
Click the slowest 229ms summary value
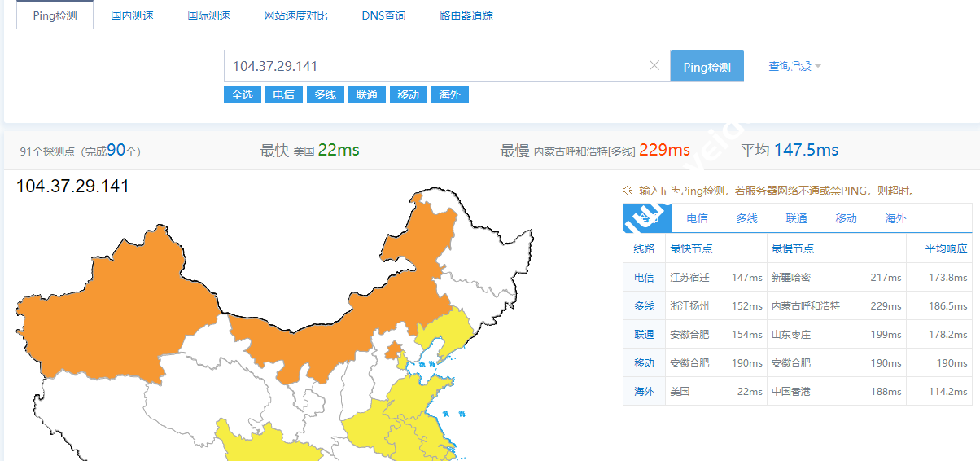tap(664, 150)
